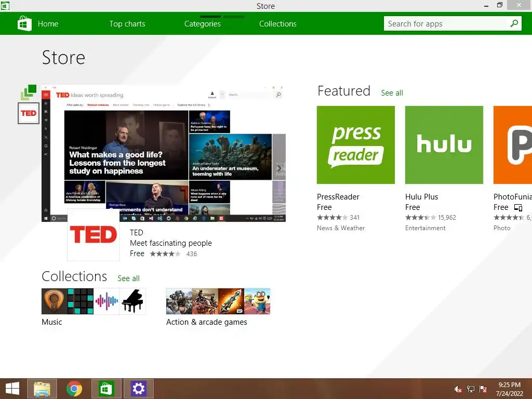
Task: Click the Hulu Plus app name
Action: (x=421, y=197)
